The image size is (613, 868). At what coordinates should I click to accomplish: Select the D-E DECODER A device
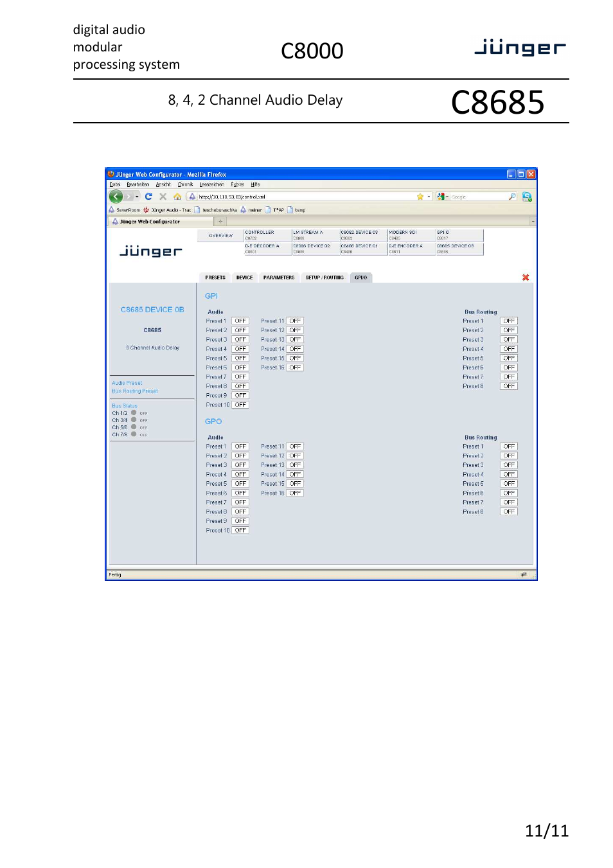click(267, 249)
